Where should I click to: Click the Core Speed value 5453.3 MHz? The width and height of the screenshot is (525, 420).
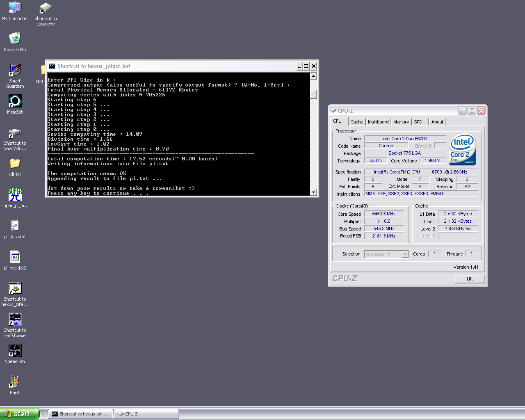(x=384, y=214)
